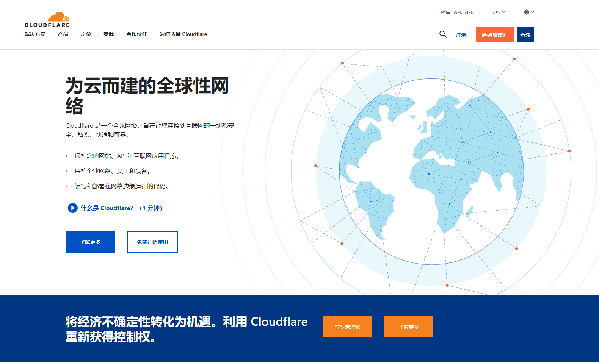Click the globe language icon
This screenshot has height=364, width=599.
pos(527,12)
